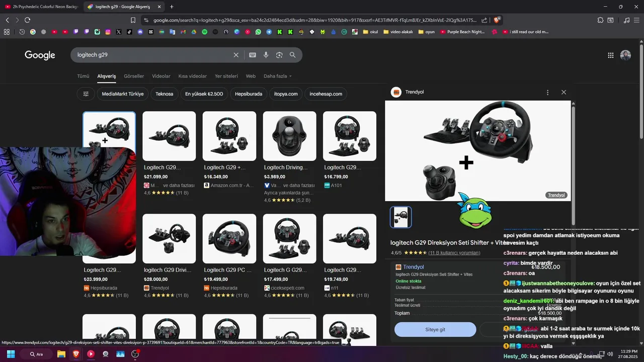The image size is (644, 362).
Task: Click the magnifier search icon in Google search box
Action: (x=293, y=55)
